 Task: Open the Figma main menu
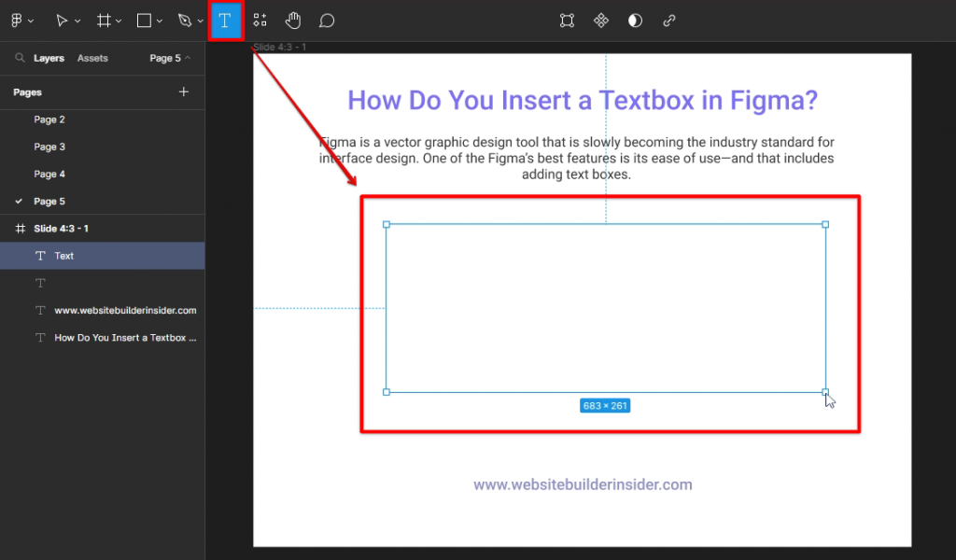17,20
